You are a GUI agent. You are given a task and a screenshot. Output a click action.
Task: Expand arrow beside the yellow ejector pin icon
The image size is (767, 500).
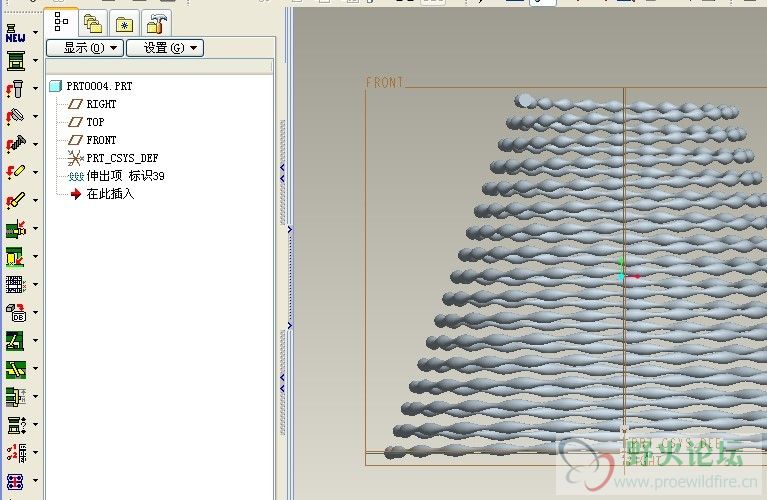(35, 172)
